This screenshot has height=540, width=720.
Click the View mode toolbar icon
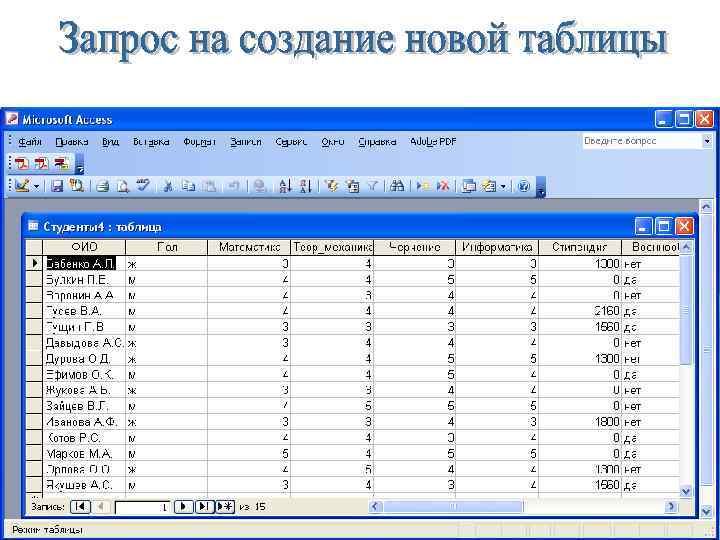22,186
